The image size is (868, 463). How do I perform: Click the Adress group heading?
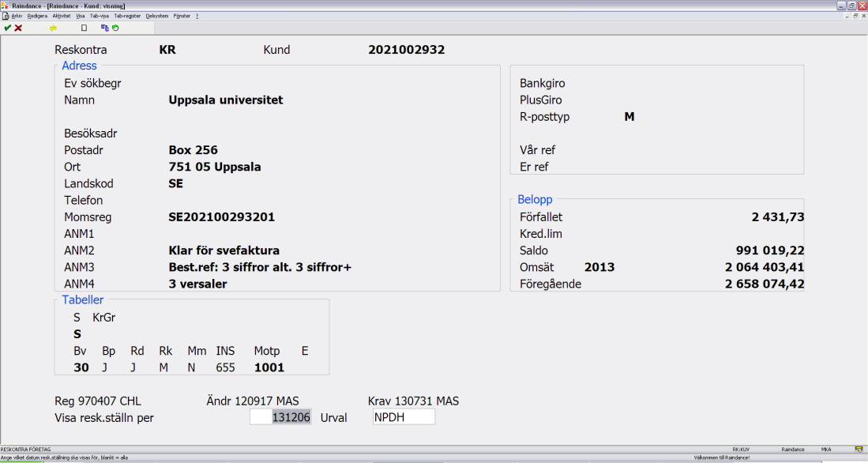point(79,66)
